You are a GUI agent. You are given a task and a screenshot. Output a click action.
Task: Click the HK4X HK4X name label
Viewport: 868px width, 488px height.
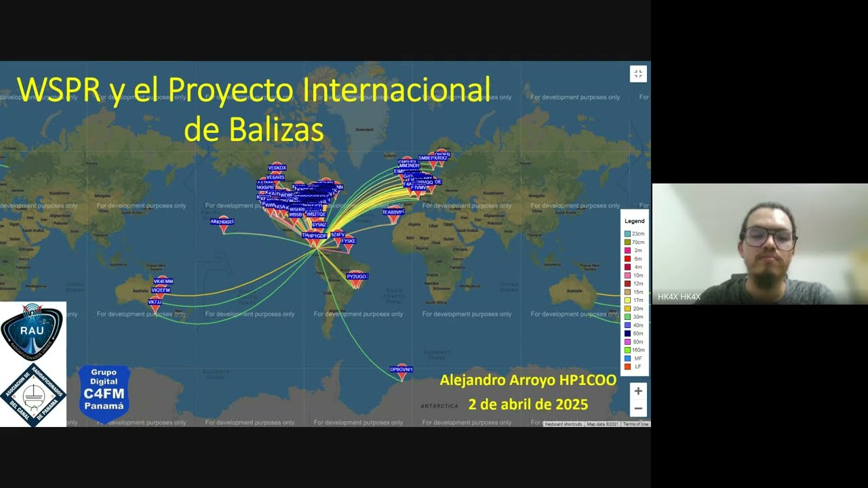(679, 297)
